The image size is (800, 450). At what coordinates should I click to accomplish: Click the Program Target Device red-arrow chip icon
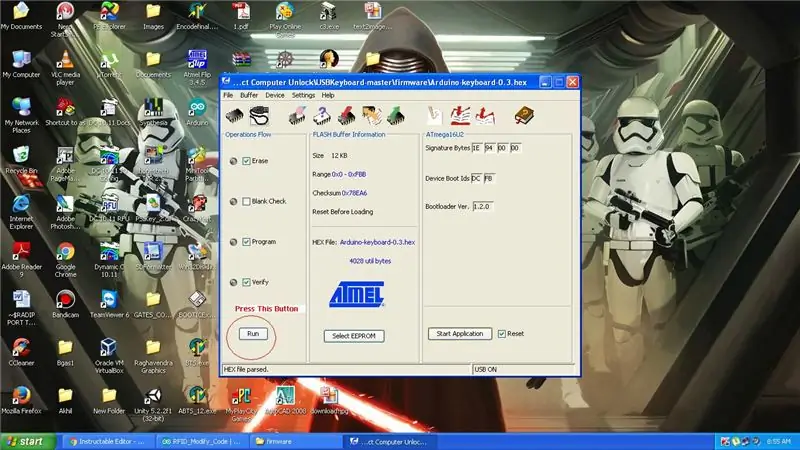[347, 116]
